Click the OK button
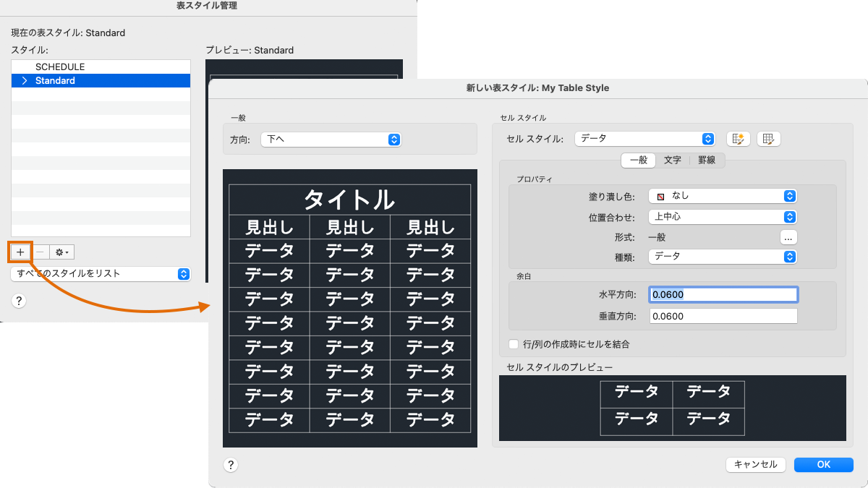Image resolution: width=868 pixels, height=488 pixels. pos(824,465)
